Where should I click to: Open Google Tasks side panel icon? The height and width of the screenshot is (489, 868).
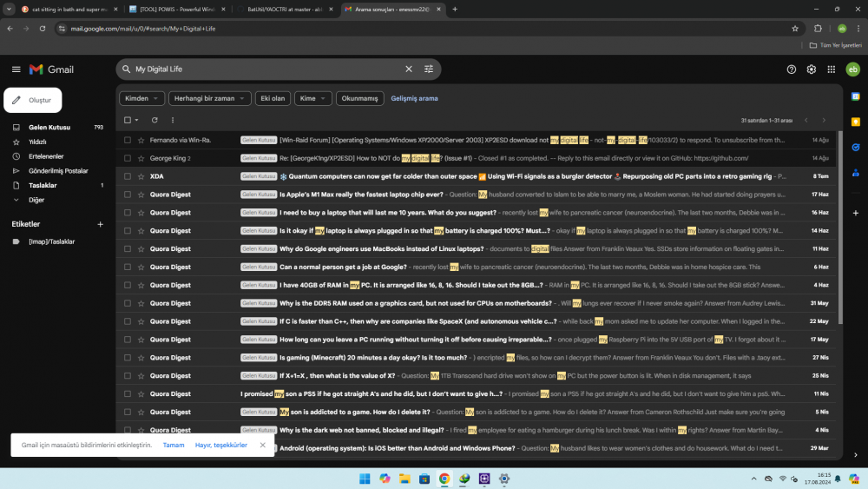pos(855,148)
